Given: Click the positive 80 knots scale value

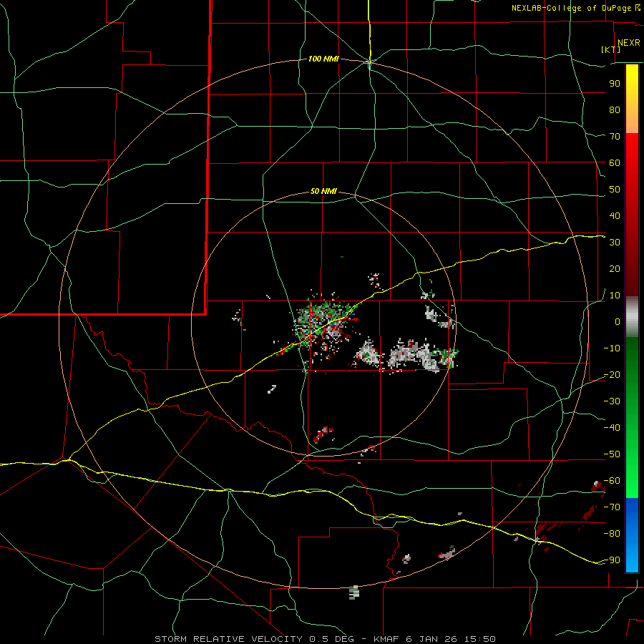Looking at the screenshot, I should 615,109.
